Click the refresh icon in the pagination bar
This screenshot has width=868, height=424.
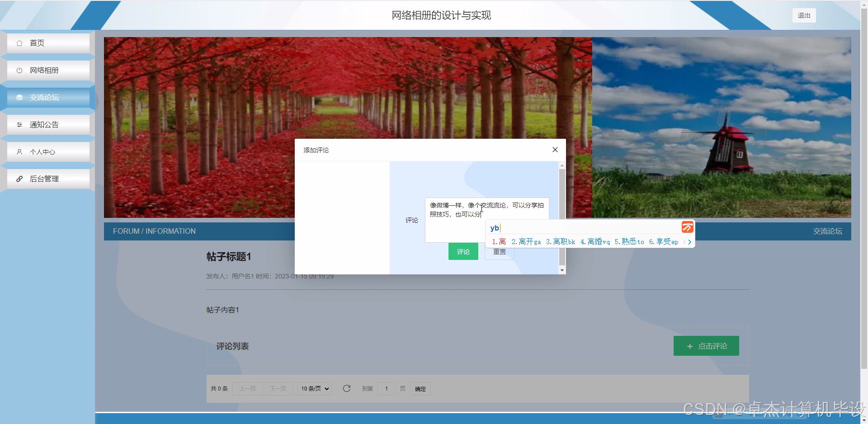pyautogui.click(x=347, y=388)
